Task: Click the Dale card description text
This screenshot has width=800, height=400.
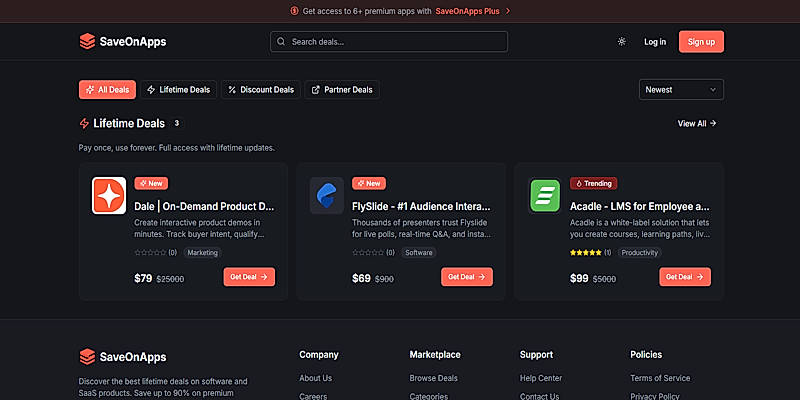Action: pos(199,229)
